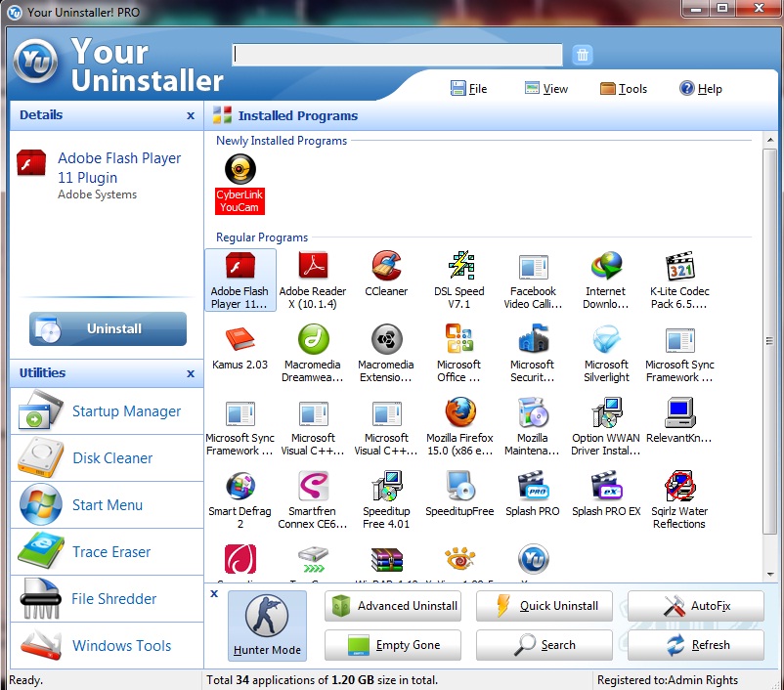Select Your Uninstaller icon in program list
The image size is (784, 690).
coord(534,559)
